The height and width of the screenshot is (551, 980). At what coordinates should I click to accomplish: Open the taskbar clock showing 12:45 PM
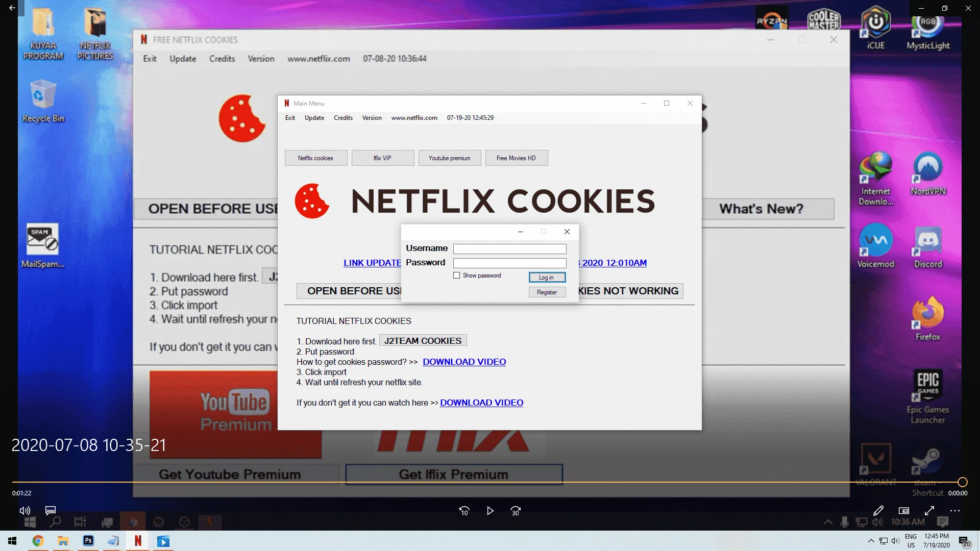click(x=937, y=541)
